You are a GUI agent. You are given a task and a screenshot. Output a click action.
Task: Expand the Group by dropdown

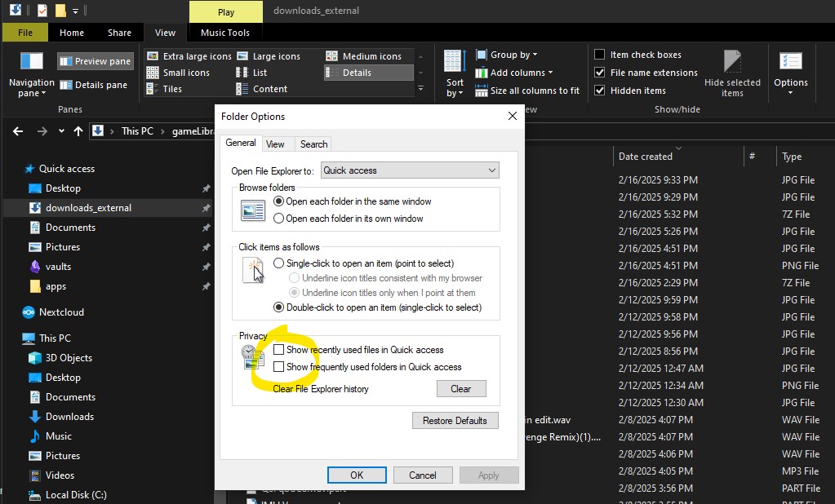[x=511, y=55]
